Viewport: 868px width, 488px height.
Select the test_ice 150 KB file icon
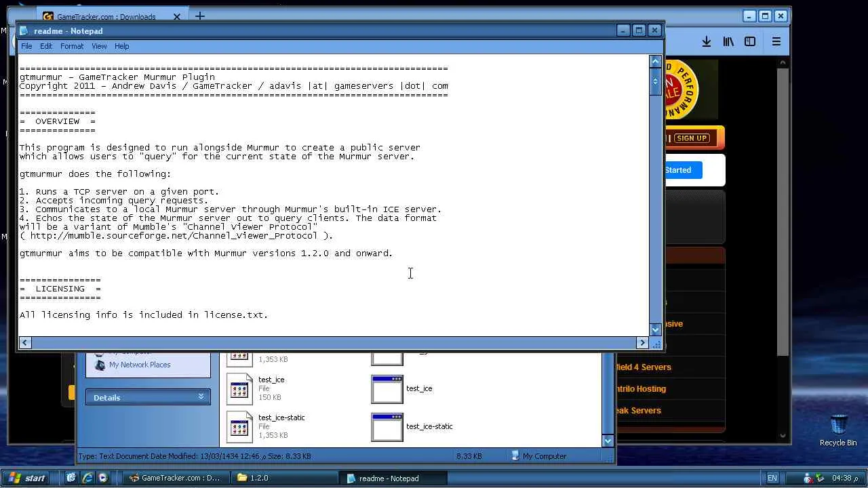pyautogui.click(x=239, y=388)
